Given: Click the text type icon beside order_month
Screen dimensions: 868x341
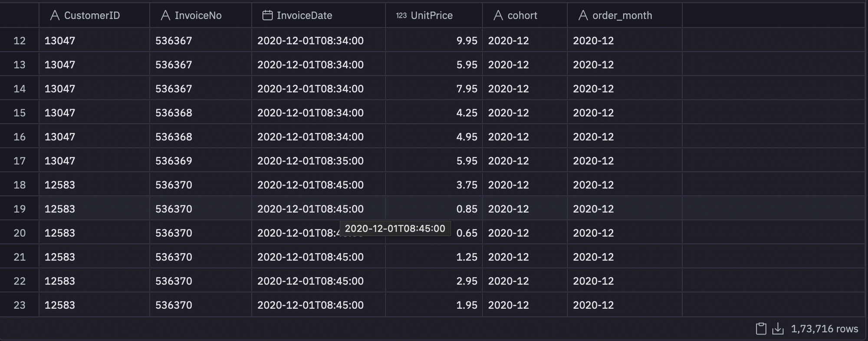Looking at the screenshot, I should click(x=583, y=16).
